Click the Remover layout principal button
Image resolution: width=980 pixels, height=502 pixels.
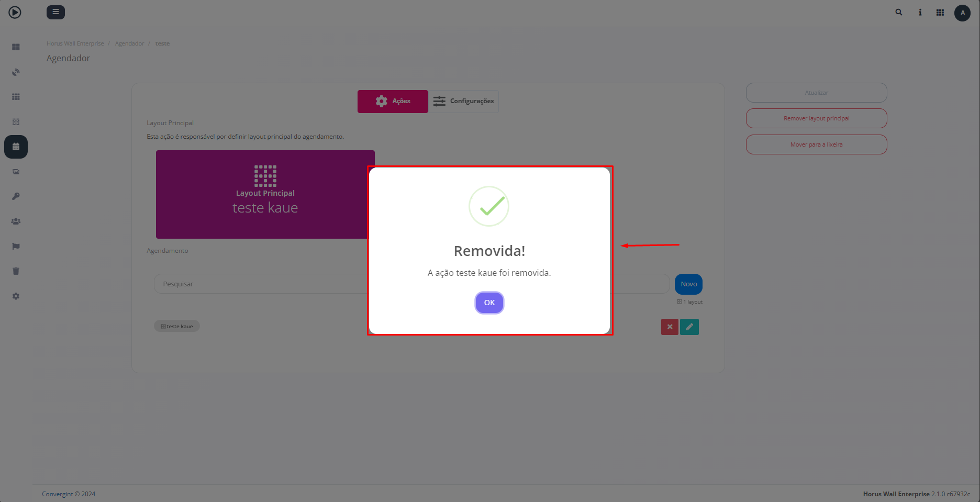click(816, 118)
